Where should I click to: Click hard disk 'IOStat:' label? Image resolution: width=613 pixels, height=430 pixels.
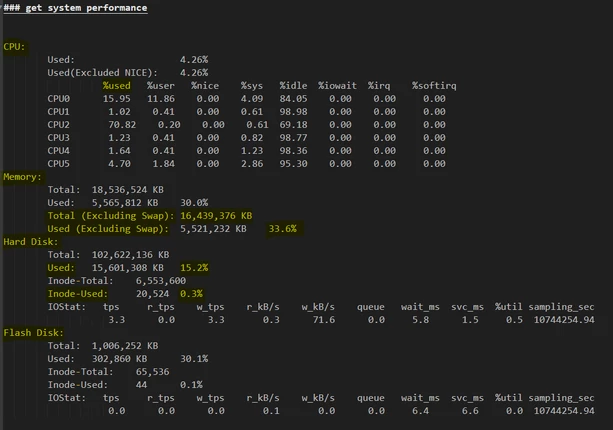[66, 307]
